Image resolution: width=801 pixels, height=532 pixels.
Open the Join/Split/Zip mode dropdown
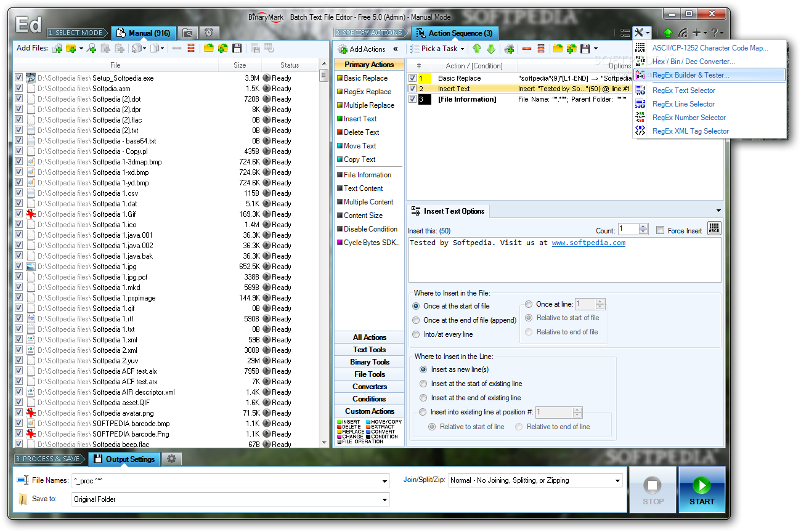pos(617,481)
